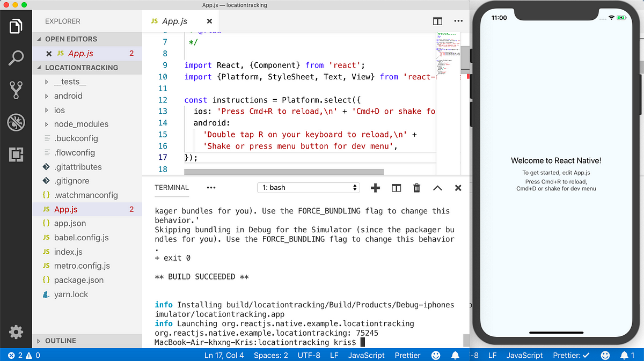The width and height of the screenshot is (644, 361).
Task: Open the Extensions view icon
Action: click(16, 154)
